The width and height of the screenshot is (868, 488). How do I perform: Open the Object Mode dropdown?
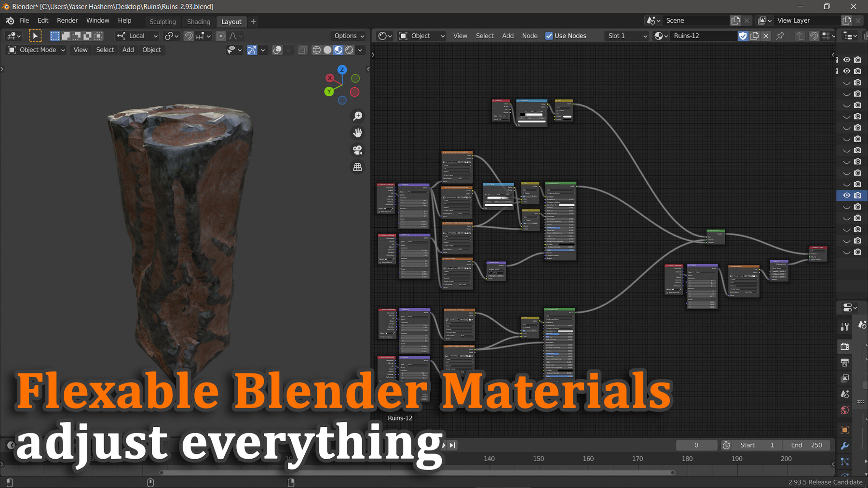click(x=36, y=50)
